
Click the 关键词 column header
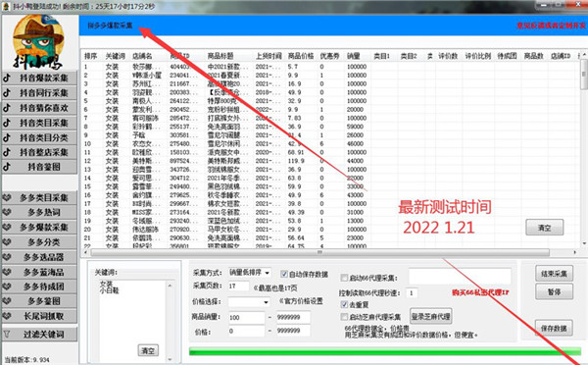pyautogui.click(x=115, y=56)
